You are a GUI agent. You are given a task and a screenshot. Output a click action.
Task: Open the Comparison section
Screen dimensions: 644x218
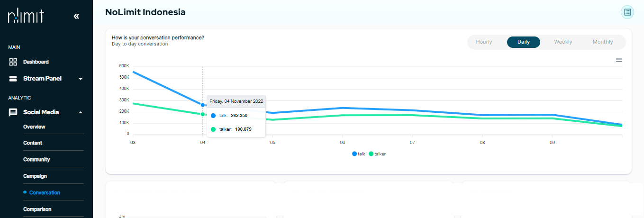37,209
